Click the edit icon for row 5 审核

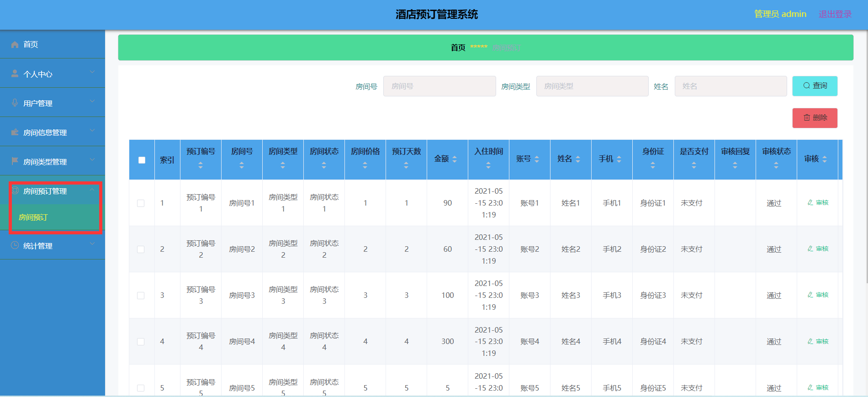(x=810, y=387)
